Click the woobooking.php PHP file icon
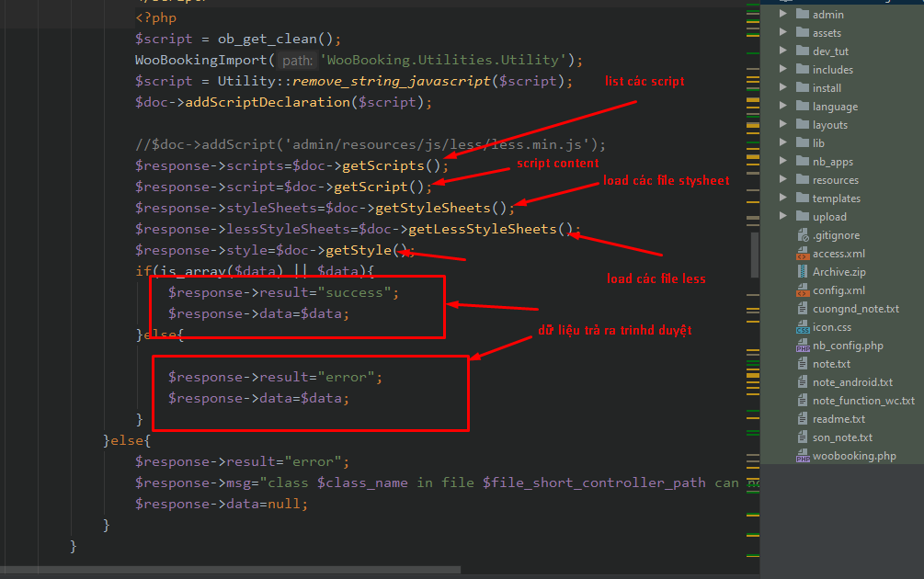The width and height of the screenshot is (924, 579). click(803, 456)
